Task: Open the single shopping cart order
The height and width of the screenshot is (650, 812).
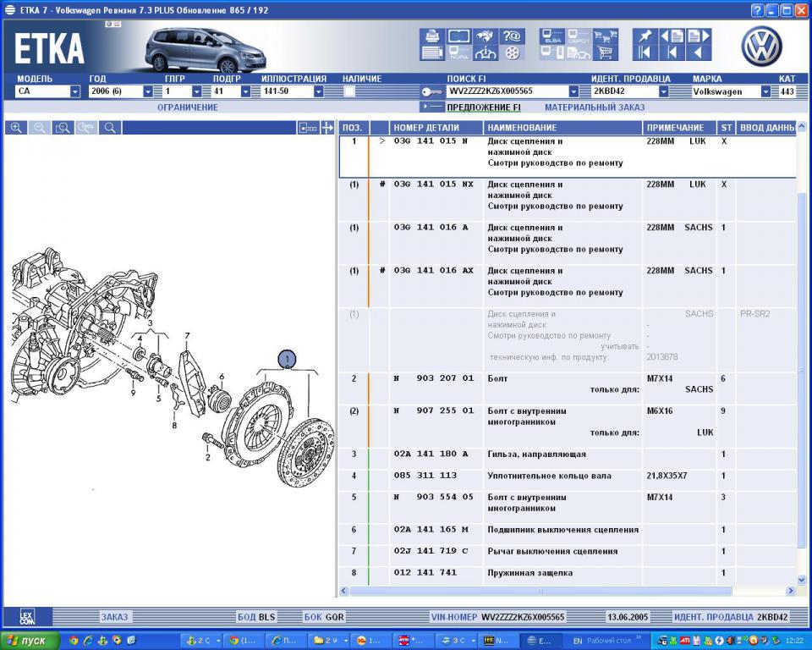Action: [606, 52]
